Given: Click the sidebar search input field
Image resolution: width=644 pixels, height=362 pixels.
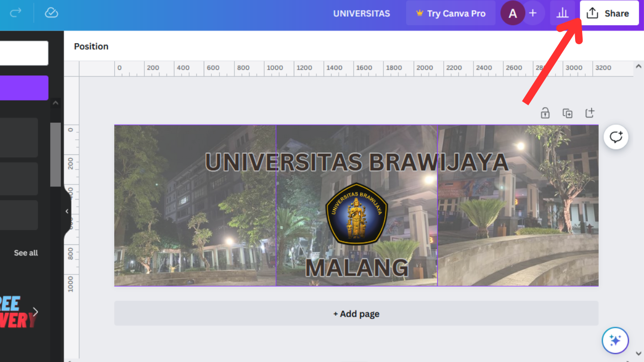Looking at the screenshot, I should click(24, 53).
